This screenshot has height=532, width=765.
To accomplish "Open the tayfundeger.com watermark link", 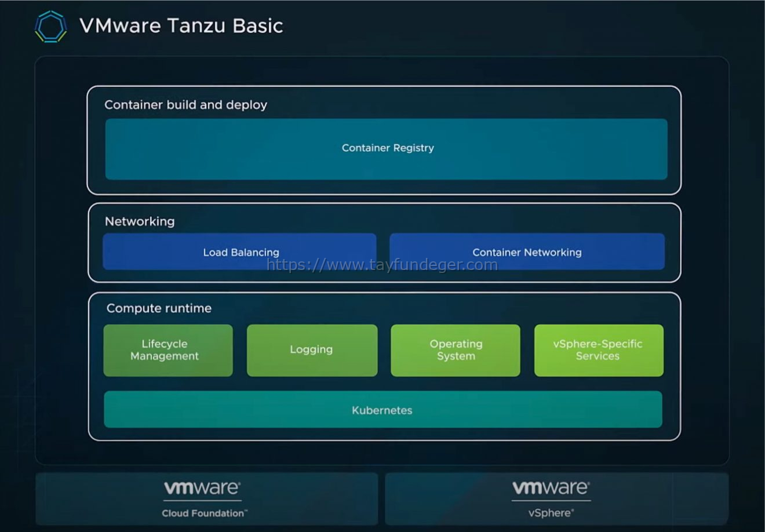I will click(x=382, y=264).
